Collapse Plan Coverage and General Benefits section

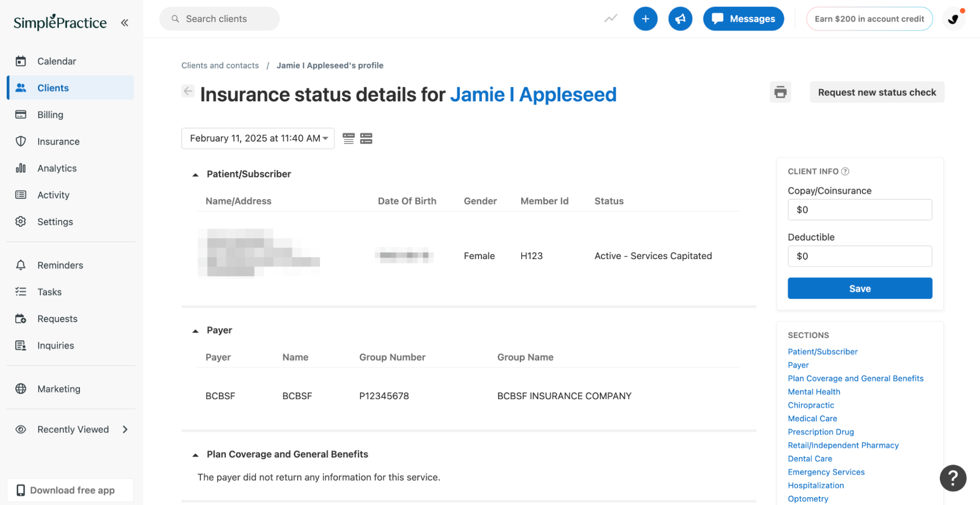pyautogui.click(x=195, y=455)
